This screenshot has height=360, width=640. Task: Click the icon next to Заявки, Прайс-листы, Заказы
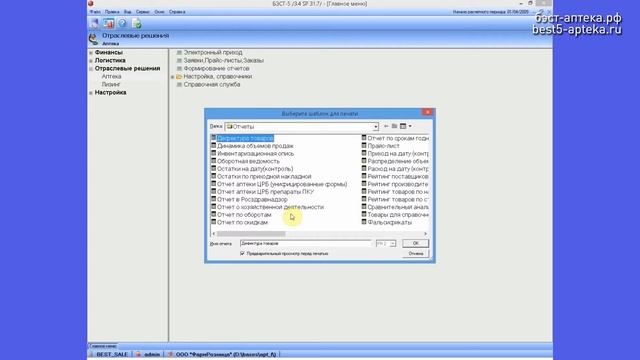tap(179, 60)
